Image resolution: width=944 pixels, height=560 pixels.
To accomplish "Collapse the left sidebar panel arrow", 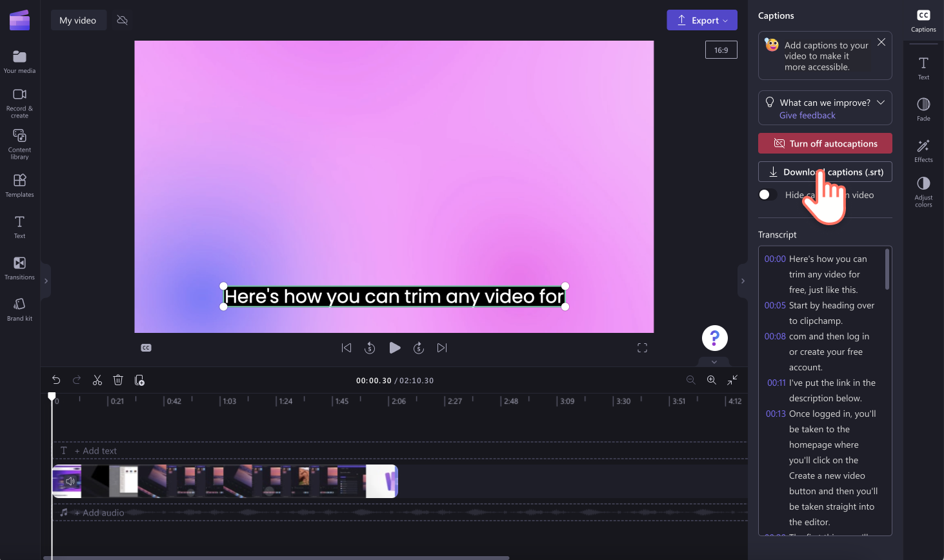I will (45, 281).
